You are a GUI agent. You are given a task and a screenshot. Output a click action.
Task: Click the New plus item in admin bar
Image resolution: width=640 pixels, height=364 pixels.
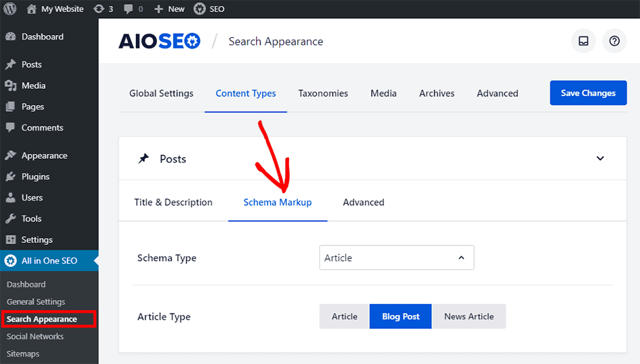tap(169, 9)
